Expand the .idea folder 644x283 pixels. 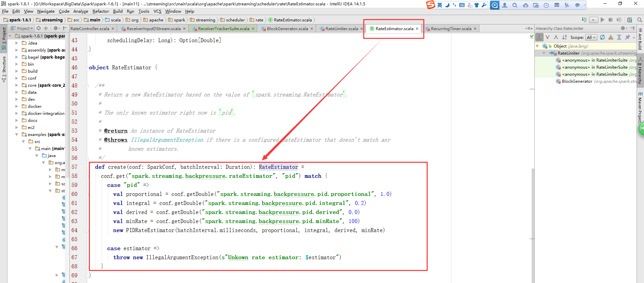click(17, 43)
